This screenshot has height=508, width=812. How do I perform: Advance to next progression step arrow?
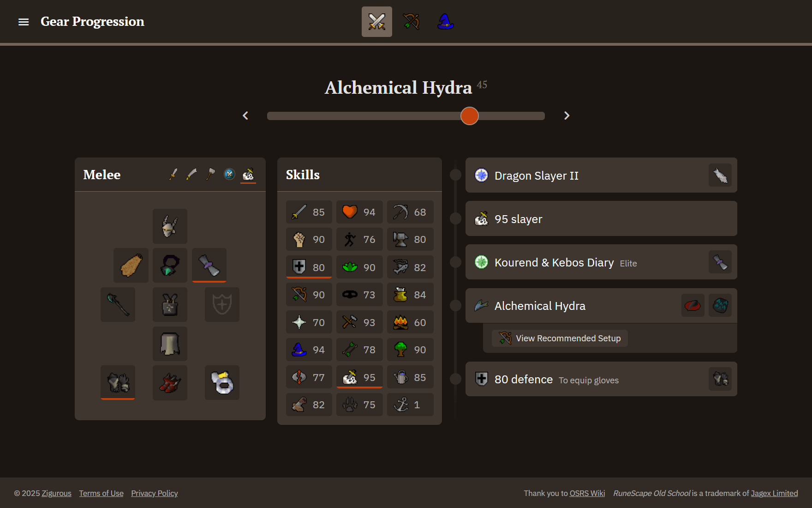click(567, 115)
